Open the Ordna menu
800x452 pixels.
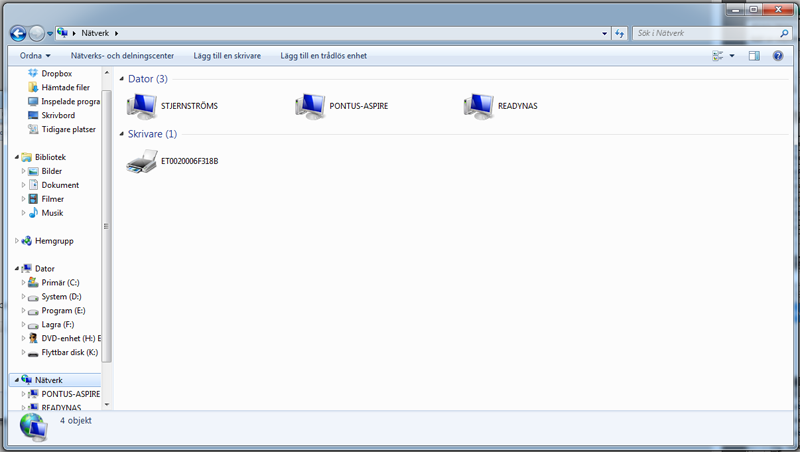pos(35,56)
